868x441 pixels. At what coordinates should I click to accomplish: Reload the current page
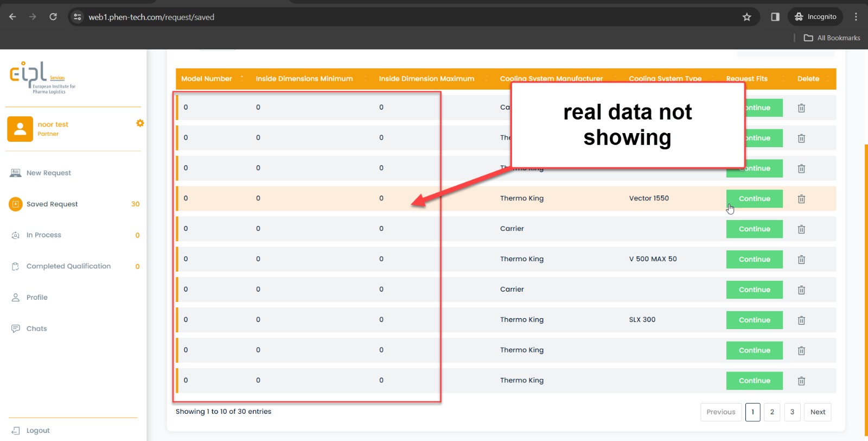[x=53, y=17]
